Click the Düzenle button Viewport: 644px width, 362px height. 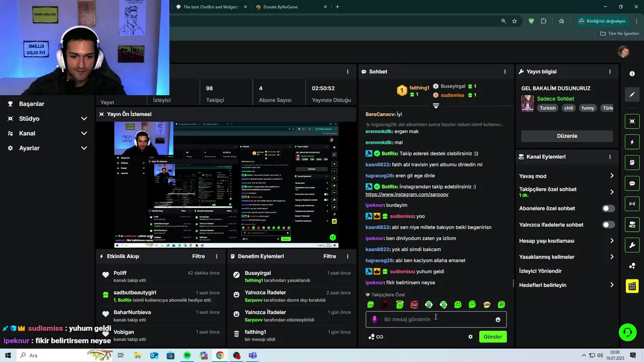[x=567, y=136]
